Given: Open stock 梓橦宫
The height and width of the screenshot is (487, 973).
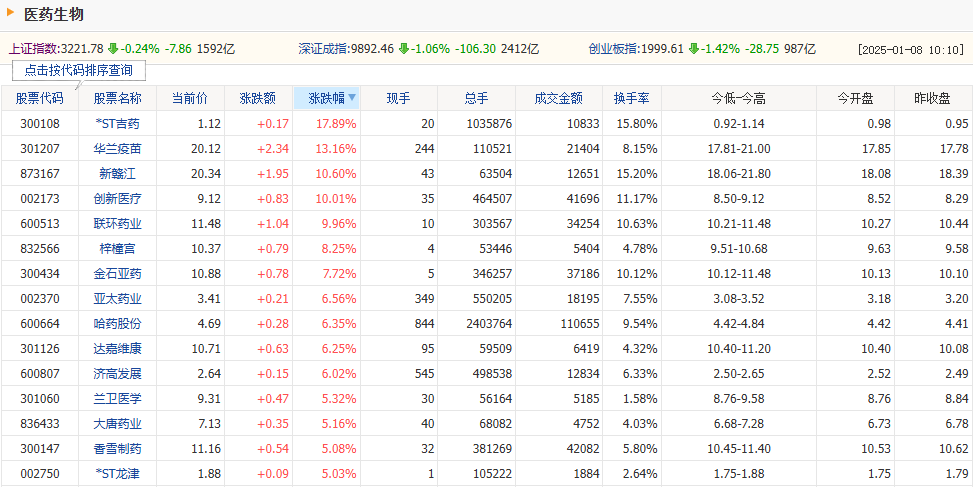Looking at the screenshot, I should pyautogui.click(x=118, y=249).
